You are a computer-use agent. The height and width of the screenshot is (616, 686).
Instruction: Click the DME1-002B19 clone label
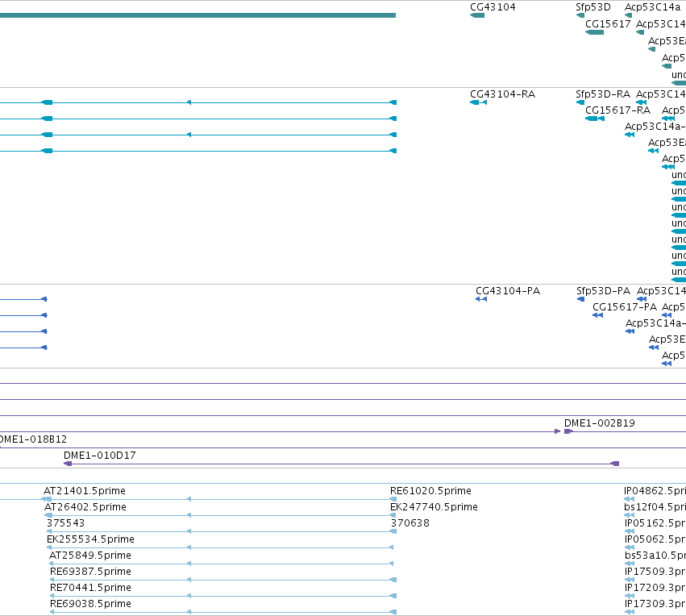[x=600, y=423]
